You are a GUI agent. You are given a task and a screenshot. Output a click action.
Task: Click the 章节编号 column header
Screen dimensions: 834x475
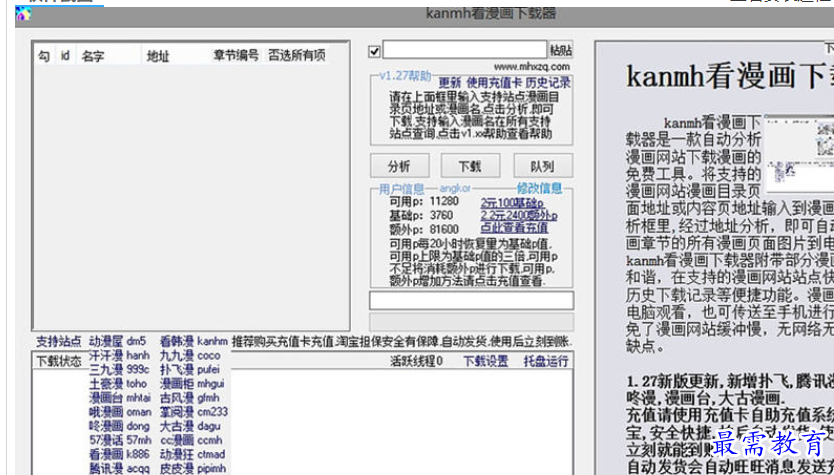(236, 55)
